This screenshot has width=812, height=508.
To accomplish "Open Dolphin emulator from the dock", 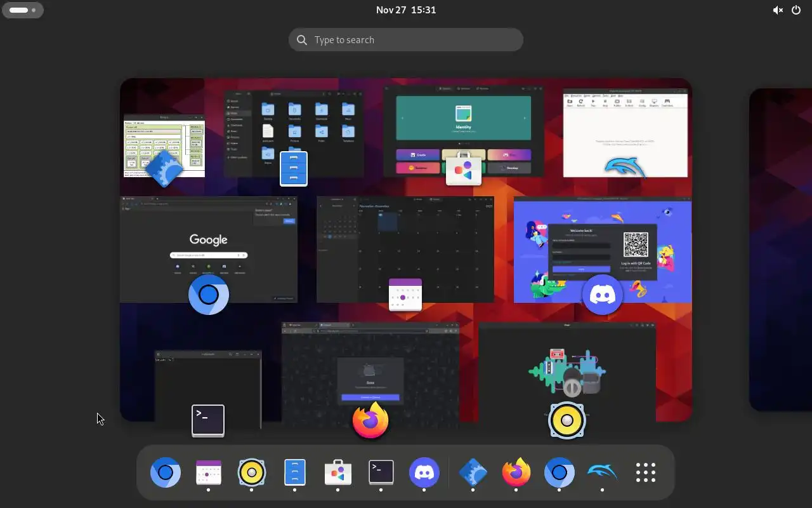I will point(602,473).
